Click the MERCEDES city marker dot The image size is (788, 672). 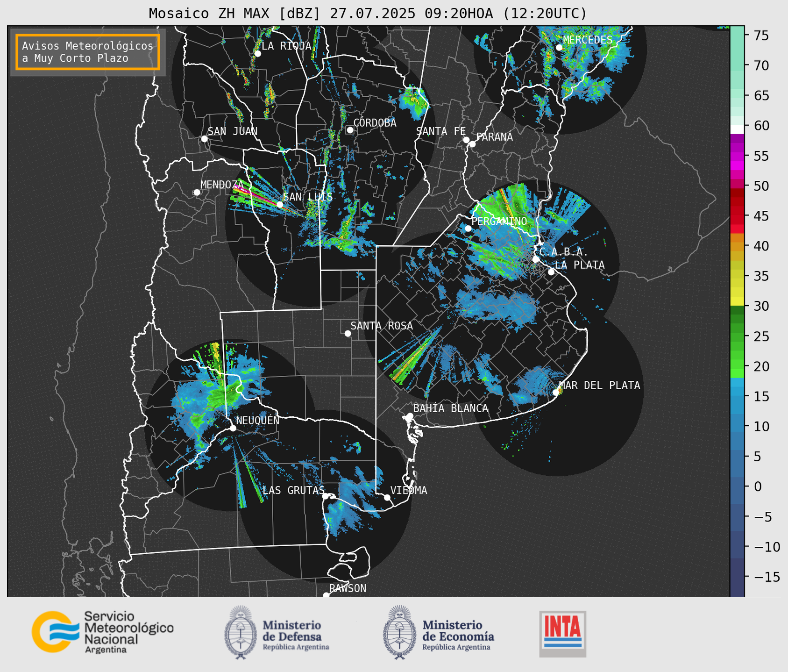(559, 47)
